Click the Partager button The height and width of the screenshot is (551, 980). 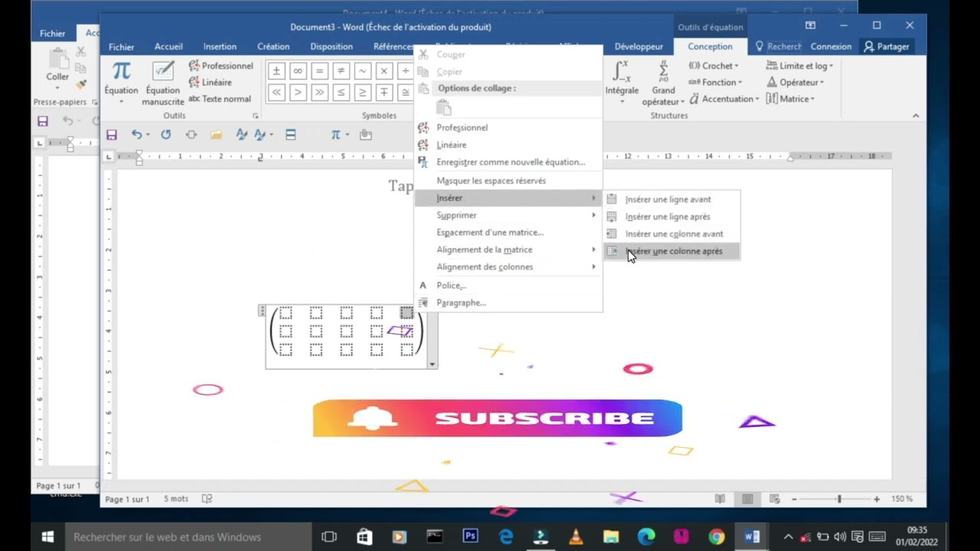(887, 47)
